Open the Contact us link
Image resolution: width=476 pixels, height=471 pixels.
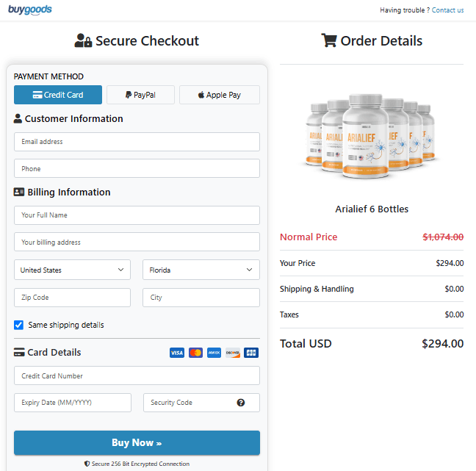[447, 10]
